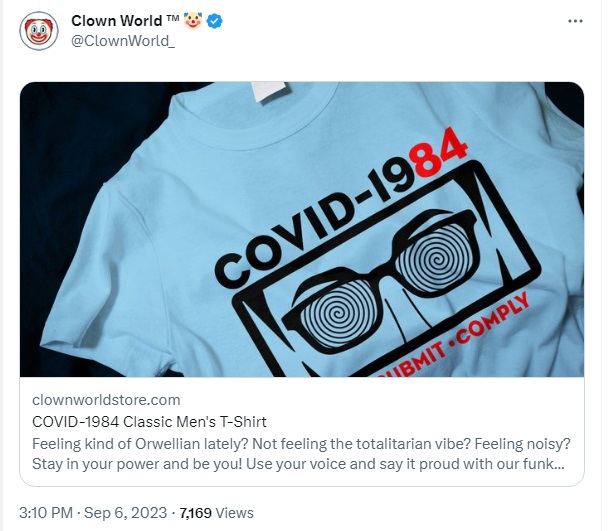Click the Feeling kind of Orwellian description
This screenshot has height=531, width=610.
point(301,454)
